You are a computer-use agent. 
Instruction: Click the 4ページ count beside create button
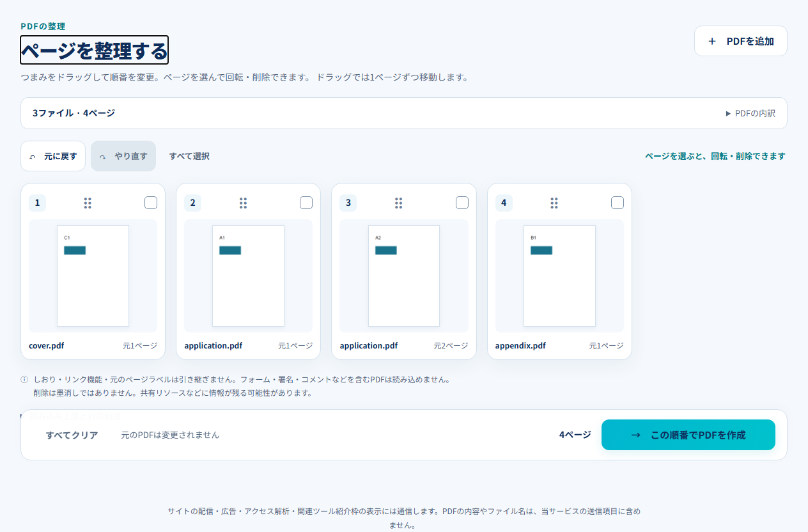click(575, 435)
